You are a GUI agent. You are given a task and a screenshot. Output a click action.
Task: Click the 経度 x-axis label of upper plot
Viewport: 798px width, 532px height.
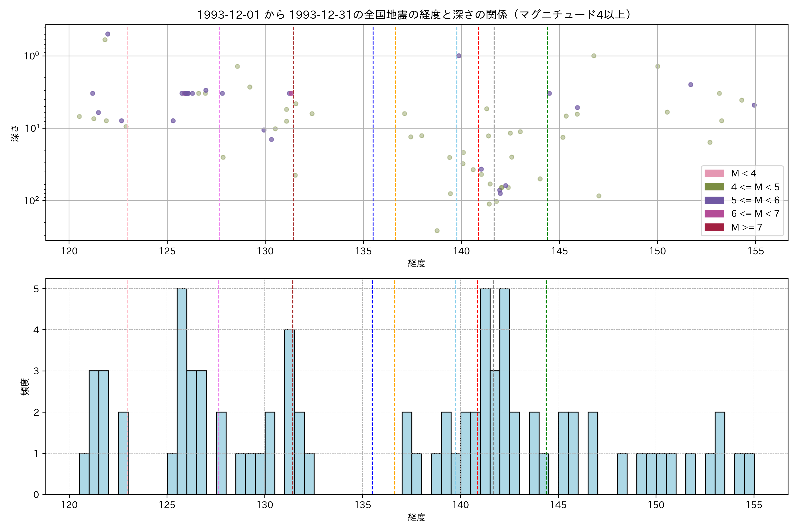pos(416,263)
